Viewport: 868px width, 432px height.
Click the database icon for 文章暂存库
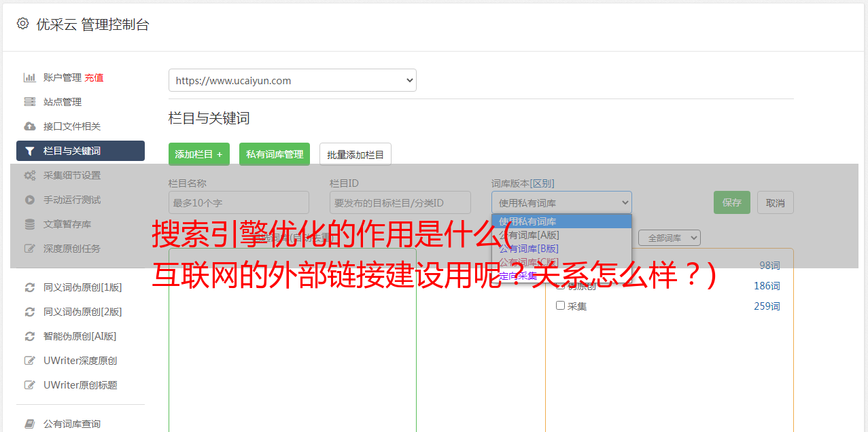pyautogui.click(x=30, y=224)
